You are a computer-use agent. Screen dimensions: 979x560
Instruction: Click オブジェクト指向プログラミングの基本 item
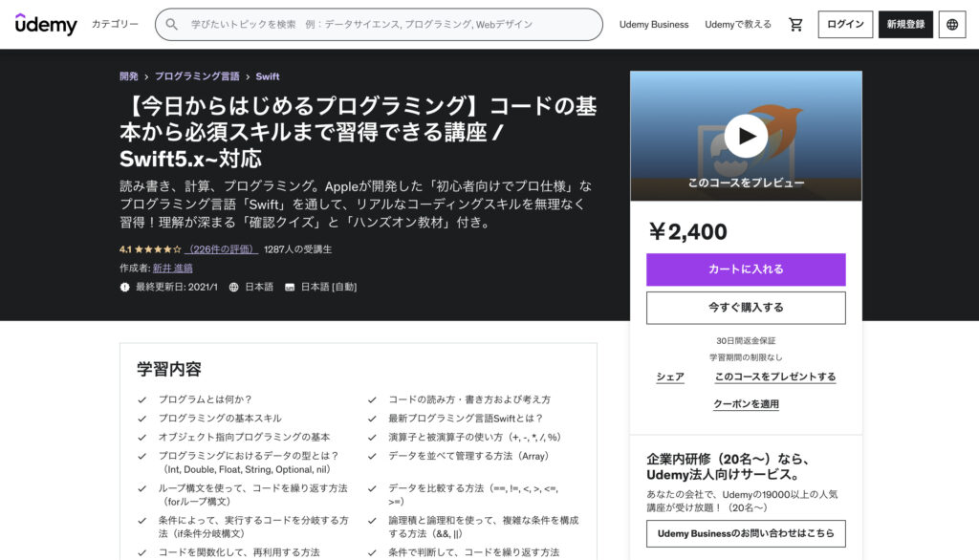(x=244, y=437)
